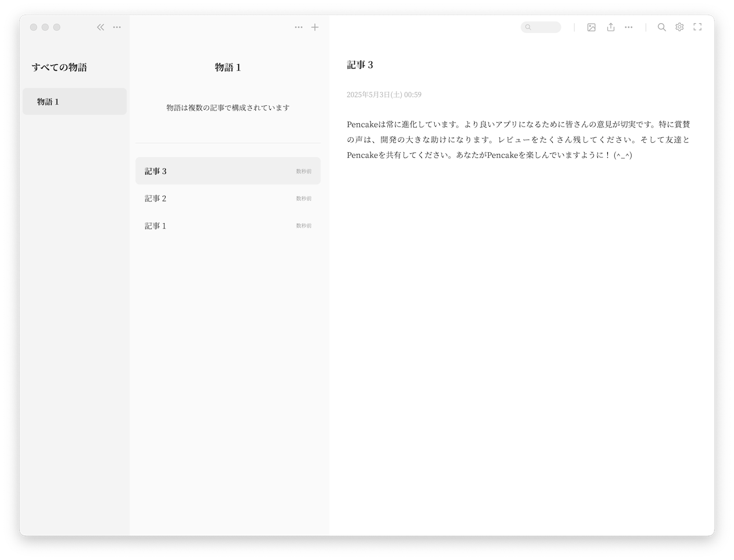Screen dimensions: 734x560
Task: Open the 物語 1 panel ellipsis menu
Action: 299,27
